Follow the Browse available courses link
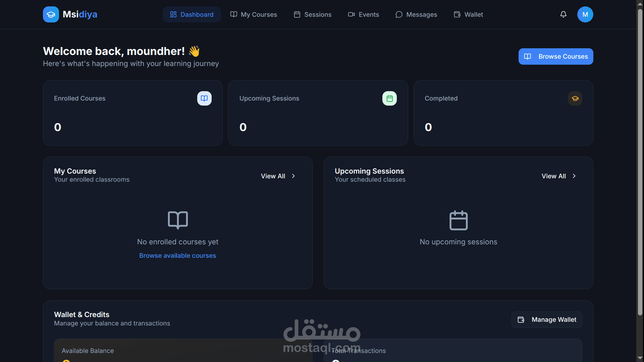644x362 pixels. pos(177,255)
